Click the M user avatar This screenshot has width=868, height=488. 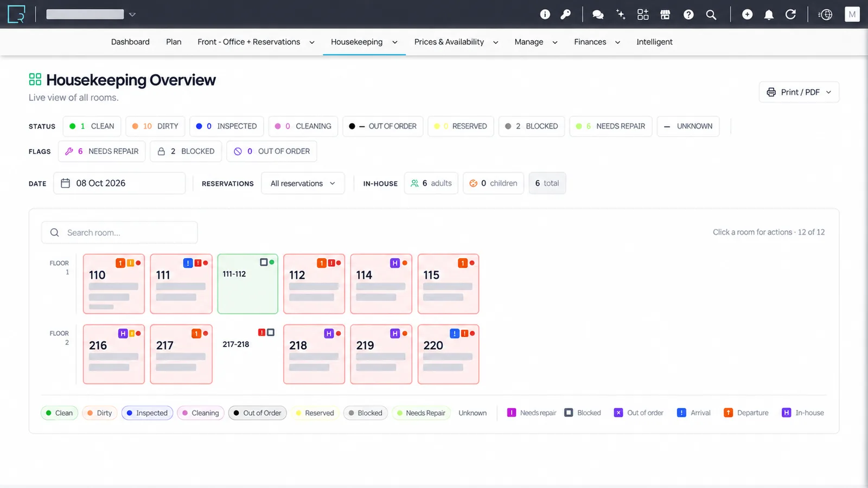click(852, 15)
